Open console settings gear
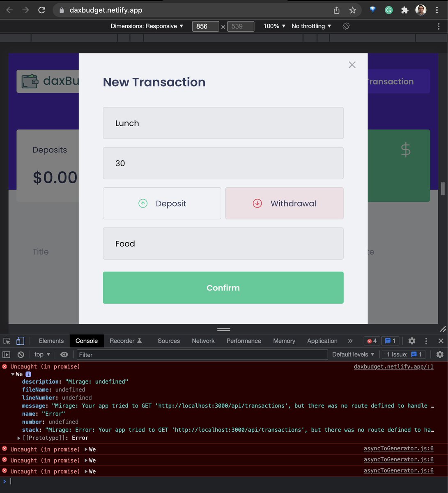 (440, 355)
